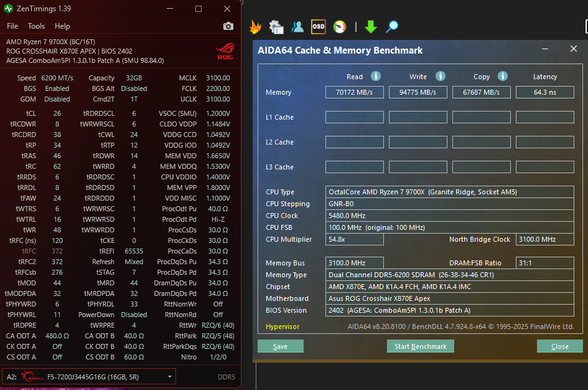
Task: Click the tCL value 26
Action: (57, 113)
